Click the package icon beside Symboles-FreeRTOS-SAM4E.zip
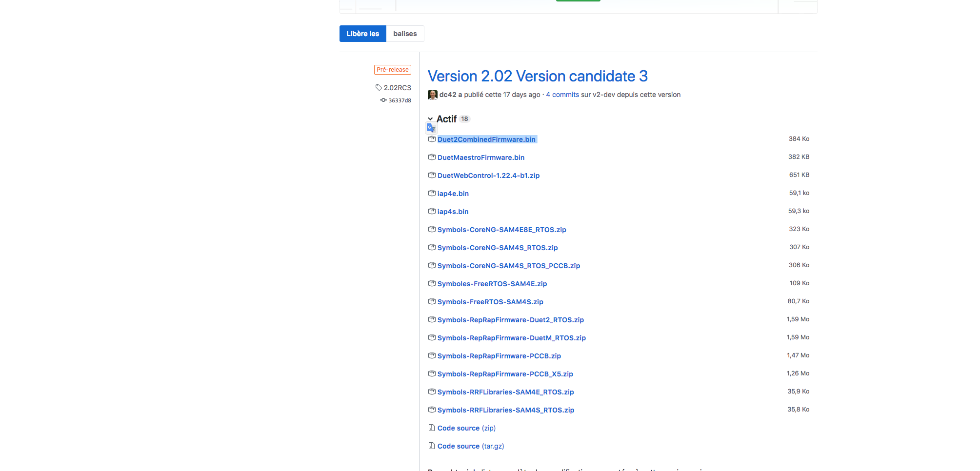The height and width of the screenshot is (471, 980). (x=432, y=283)
